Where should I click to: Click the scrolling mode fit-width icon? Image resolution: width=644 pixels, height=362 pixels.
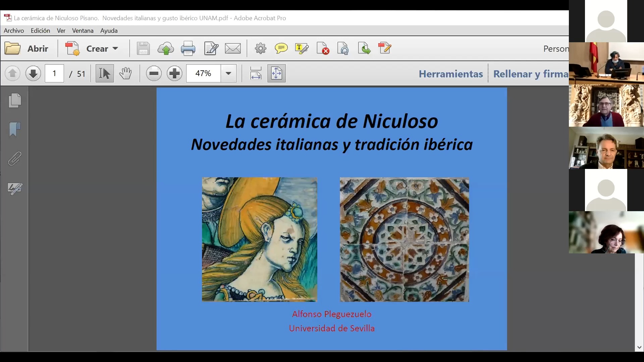pos(256,73)
